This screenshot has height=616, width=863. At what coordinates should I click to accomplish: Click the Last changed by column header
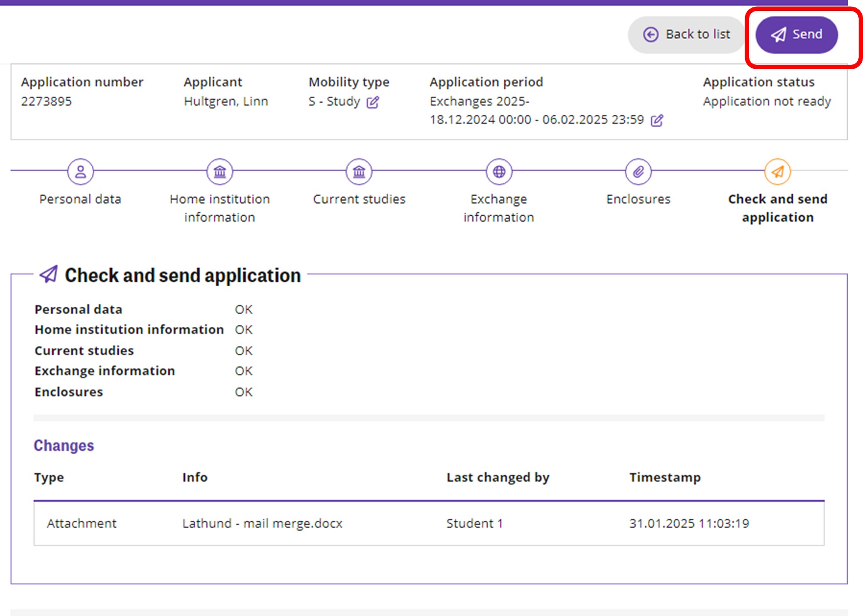click(498, 477)
